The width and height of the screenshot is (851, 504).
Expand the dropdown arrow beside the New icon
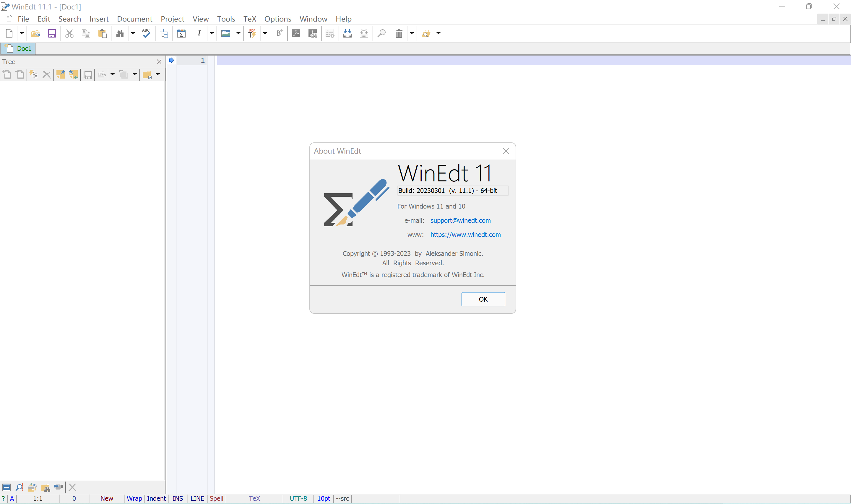tap(21, 33)
